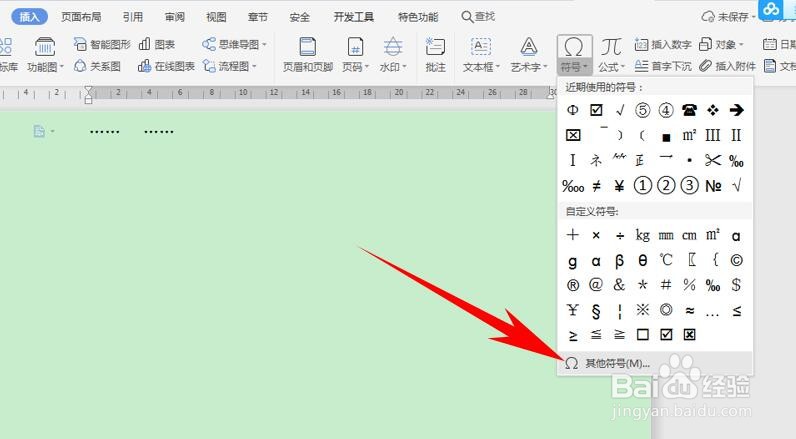This screenshot has height=439, width=796.
Task: Switch to the 审阅 tab
Action: tap(175, 17)
